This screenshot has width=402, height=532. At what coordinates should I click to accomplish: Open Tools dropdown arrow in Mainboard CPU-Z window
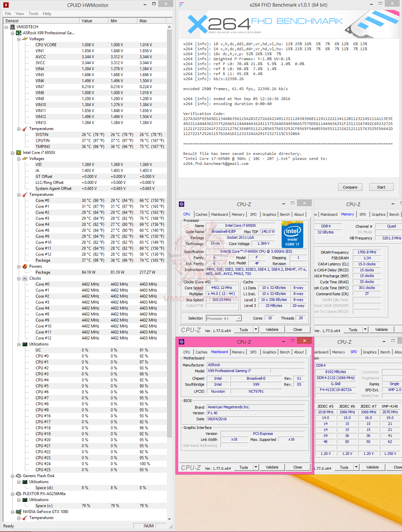click(256, 467)
